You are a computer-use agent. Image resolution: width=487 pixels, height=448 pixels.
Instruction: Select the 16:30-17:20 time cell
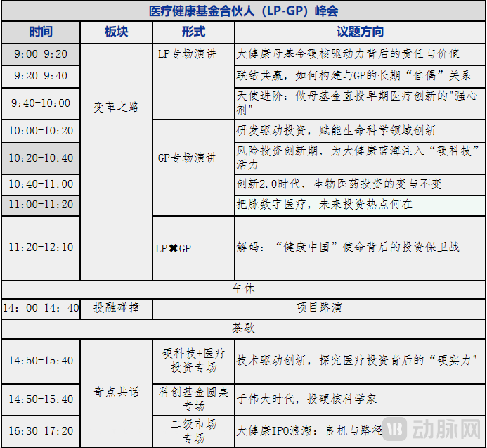41,430
